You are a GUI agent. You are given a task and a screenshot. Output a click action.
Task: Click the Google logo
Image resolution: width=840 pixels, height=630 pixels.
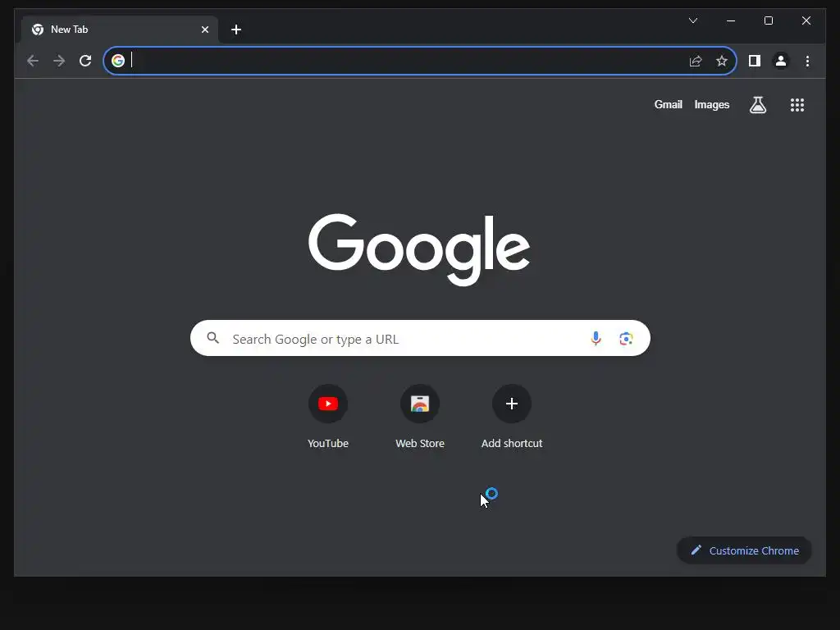coord(419,249)
